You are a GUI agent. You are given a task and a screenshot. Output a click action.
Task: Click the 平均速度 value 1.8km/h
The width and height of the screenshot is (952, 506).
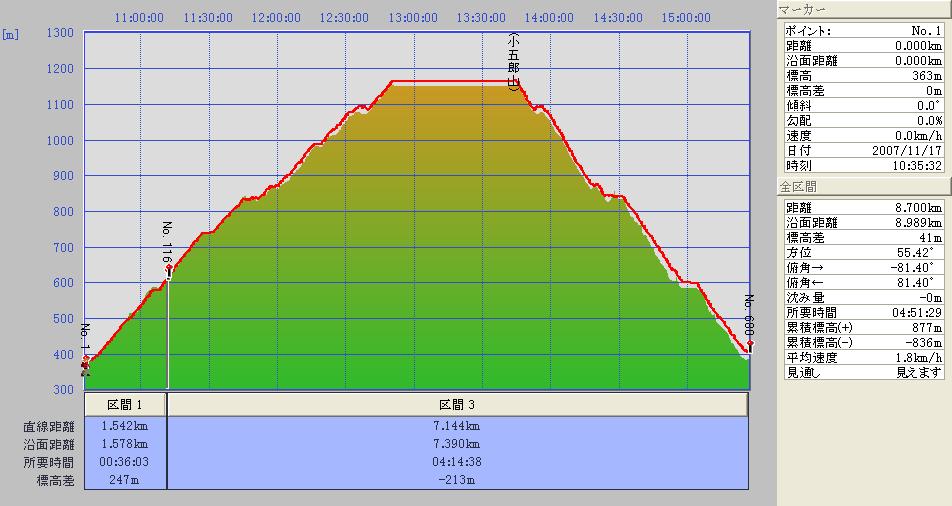[917, 357]
